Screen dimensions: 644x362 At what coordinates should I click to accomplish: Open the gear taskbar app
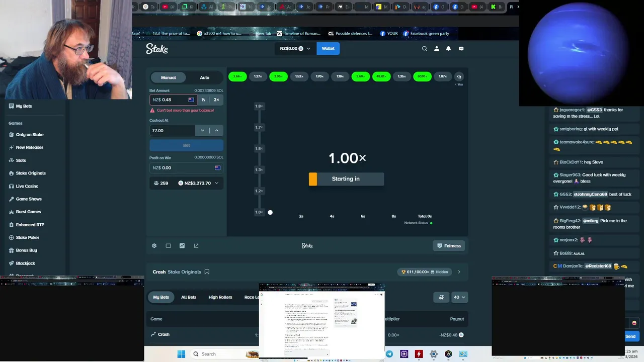(x=433, y=354)
